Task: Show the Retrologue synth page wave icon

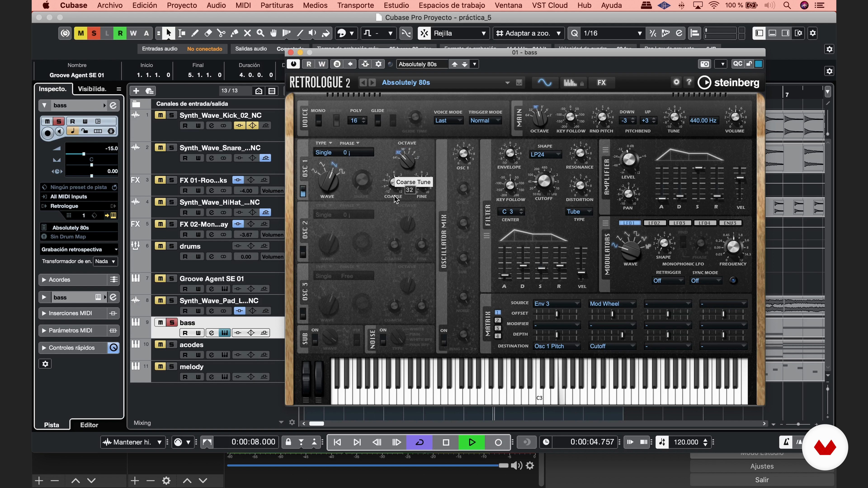Action: coord(545,82)
